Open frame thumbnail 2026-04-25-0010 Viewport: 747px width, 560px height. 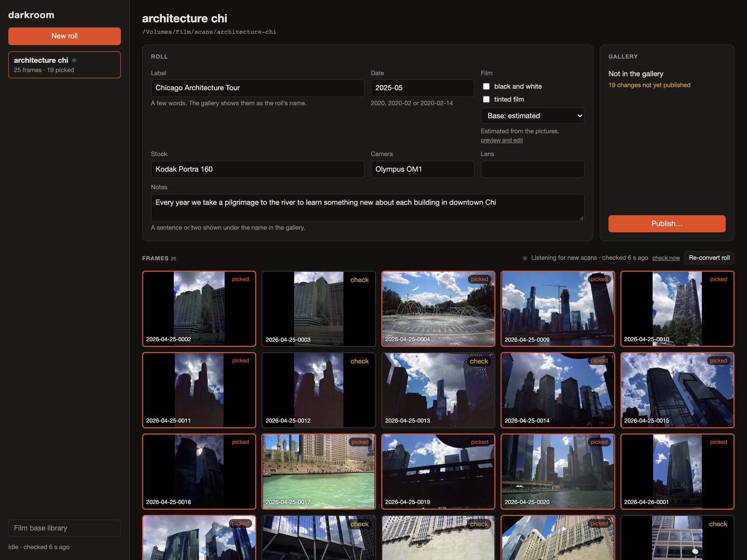677,309
